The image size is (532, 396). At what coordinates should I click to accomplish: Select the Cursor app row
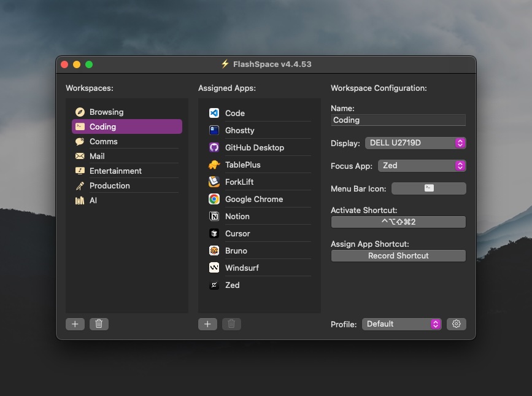coord(260,233)
